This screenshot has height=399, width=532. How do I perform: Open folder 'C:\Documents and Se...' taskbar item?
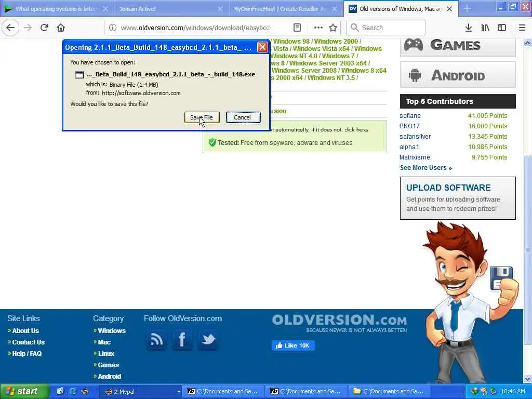click(x=389, y=392)
